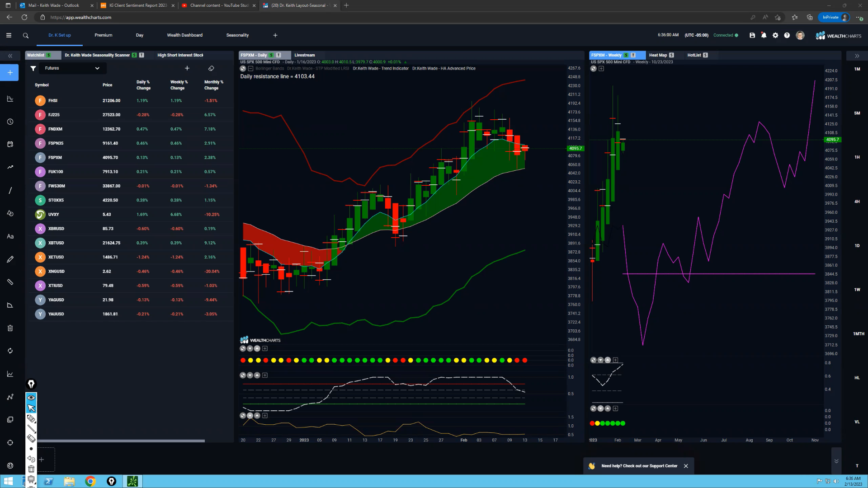Select the pencil drawing tool in sidebar
The image size is (868, 488).
[10, 259]
